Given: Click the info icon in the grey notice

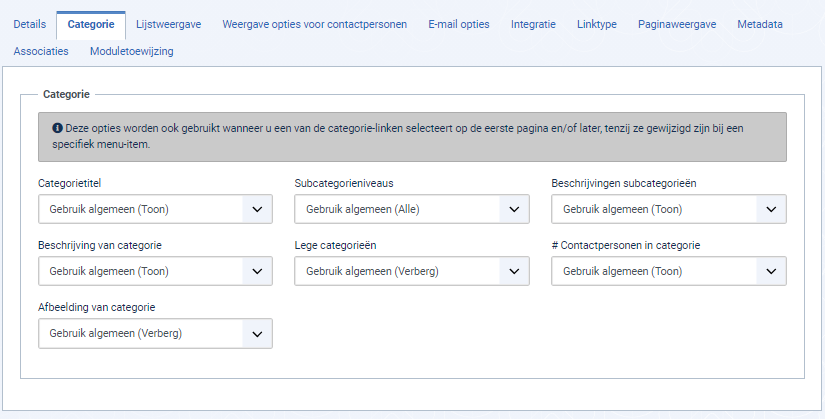Looking at the screenshot, I should tap(57, 128).
